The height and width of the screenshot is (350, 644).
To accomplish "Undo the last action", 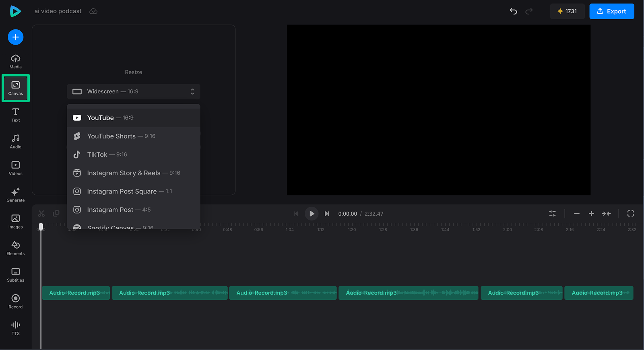I will (x=513, y=11).
